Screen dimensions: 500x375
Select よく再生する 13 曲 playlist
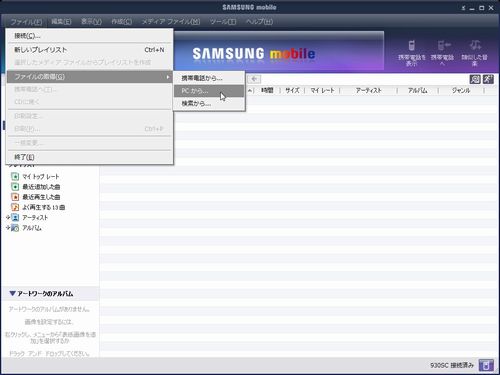pos(43,207)
